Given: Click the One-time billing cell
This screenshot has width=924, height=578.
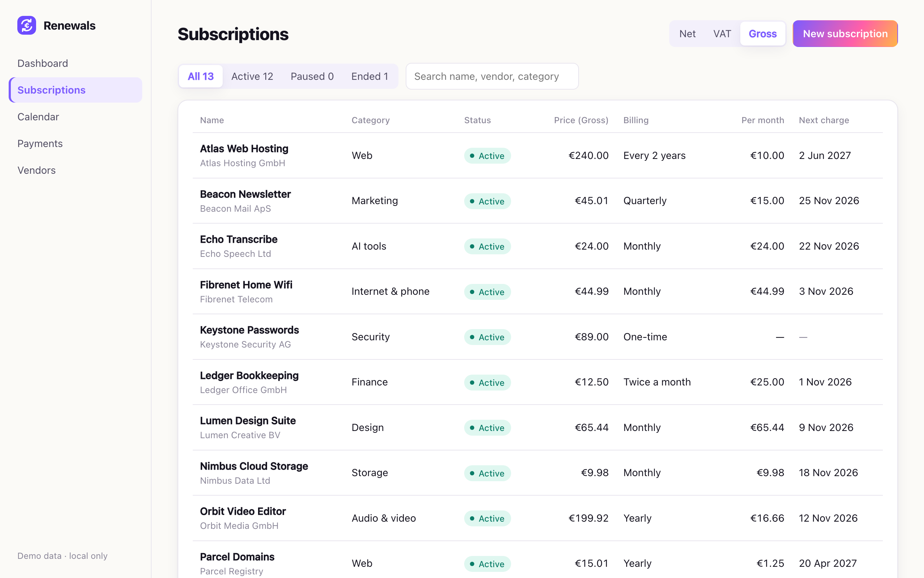Looking at the screenshot, I should click(645, 336).
